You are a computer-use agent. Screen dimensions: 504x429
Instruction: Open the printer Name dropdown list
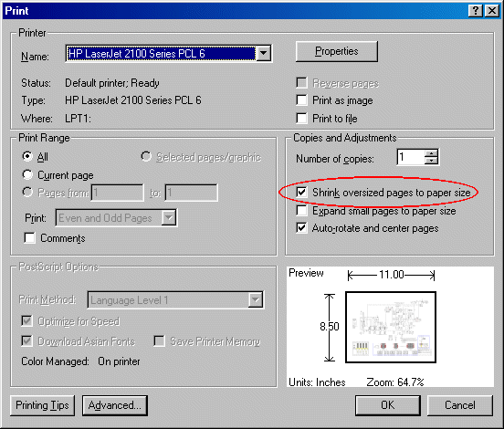pos(264,53)
